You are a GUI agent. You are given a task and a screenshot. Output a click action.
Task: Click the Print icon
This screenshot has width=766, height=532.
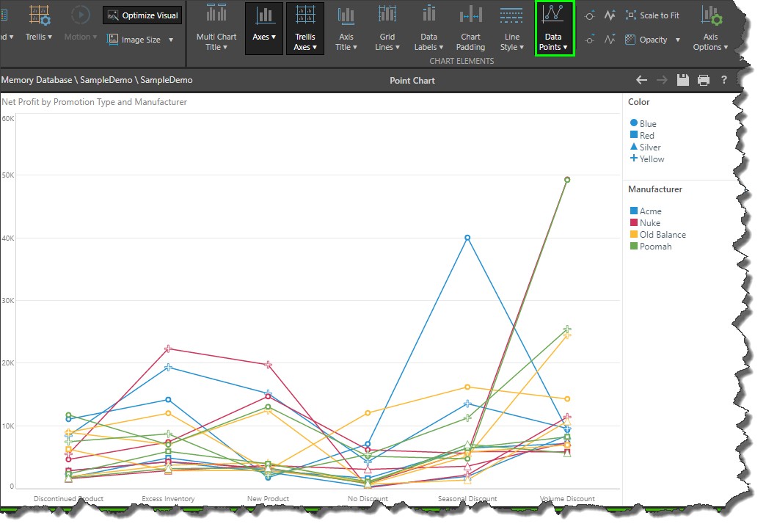pos(704,80)
